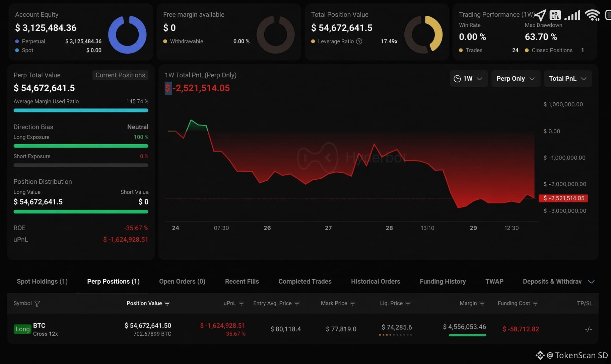Click the $ 74,285.6 liquidation price cell
The width and height of the screenshot is (611, 364).
[x=397, y=327]
